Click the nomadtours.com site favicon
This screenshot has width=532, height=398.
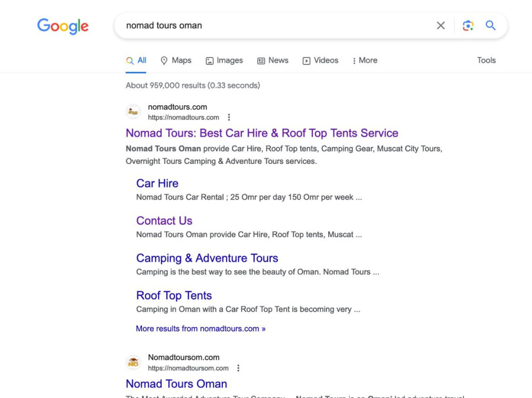[134, 112]
